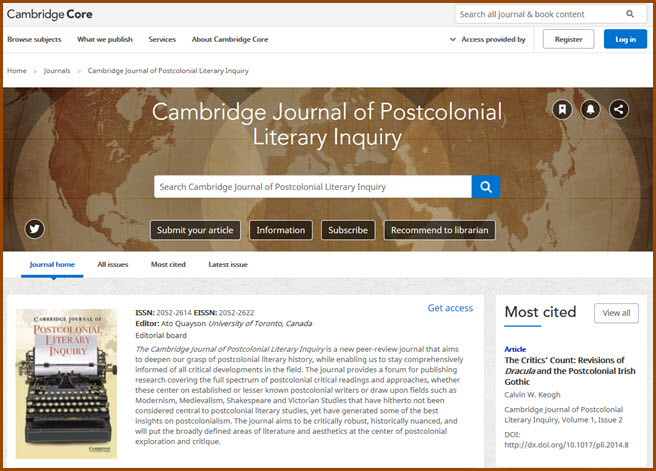Viewport: 656px width, 471px height.
Task: Click the Recommend to librarian button
Action: pyautogui.click(x=439, y=230)
